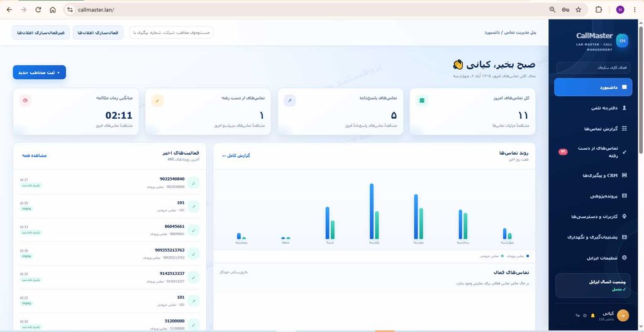Open the workspace selector 'فضای کاری سازمان'
Viewport: 644px width, 332px height.
[593, 67]
